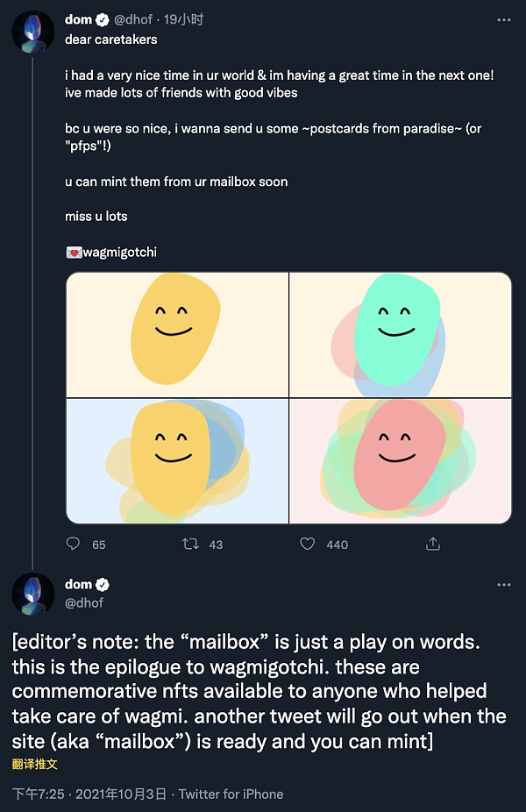Click dom display name on first tweet
Viewport: 526px width, 812px height.
[78, 19]
